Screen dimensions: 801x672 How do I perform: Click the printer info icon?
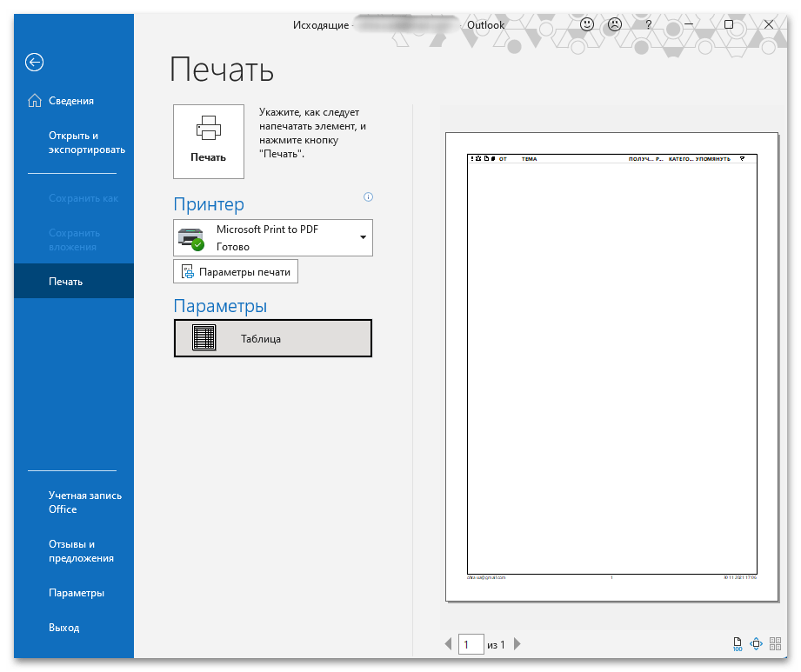368,197
